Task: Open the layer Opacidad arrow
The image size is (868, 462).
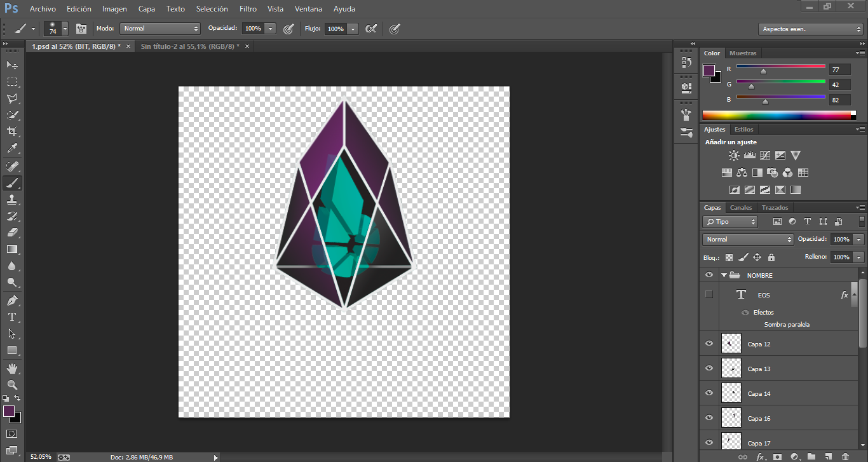Action: 859,240
